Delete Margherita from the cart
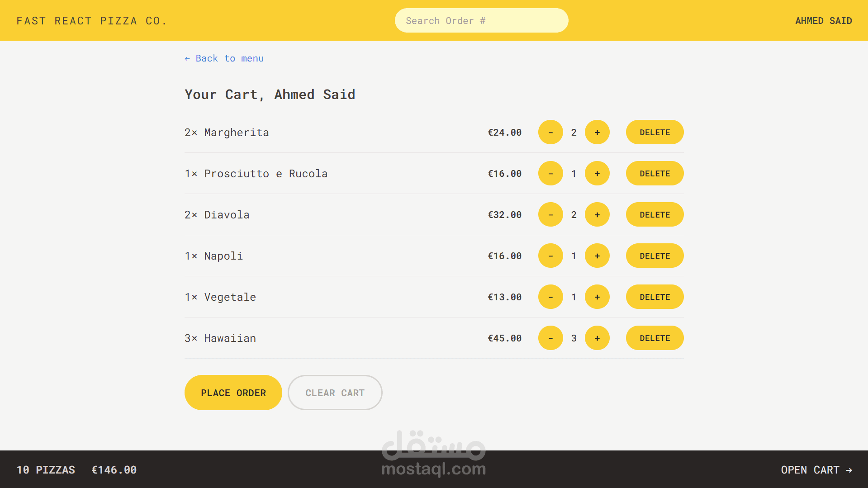The width and height of the screenshot is (868, 488). pyautogui.click(x=655, y=132)
